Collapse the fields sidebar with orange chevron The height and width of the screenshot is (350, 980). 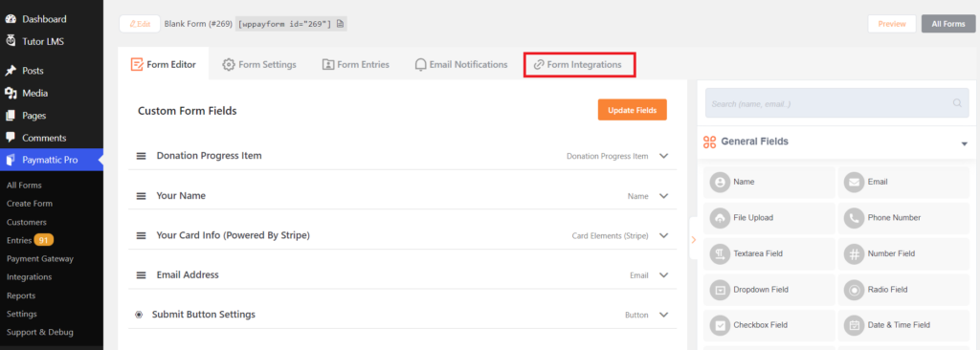(693, 239)
